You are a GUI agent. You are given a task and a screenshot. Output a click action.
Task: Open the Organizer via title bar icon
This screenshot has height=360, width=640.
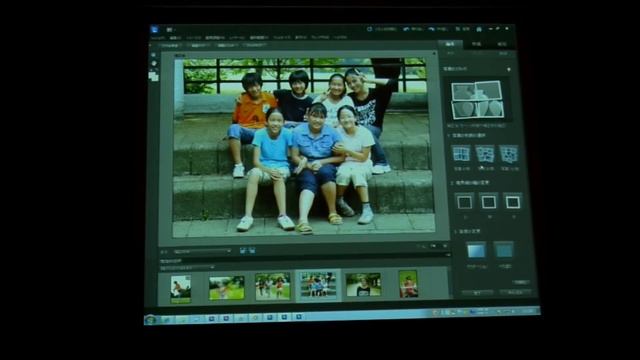click(463, 29)
